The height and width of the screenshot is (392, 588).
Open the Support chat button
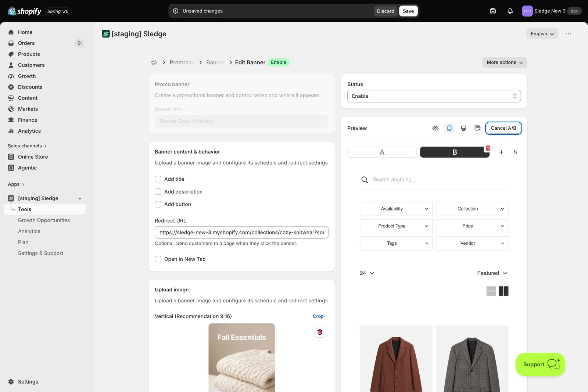[540, 364]
